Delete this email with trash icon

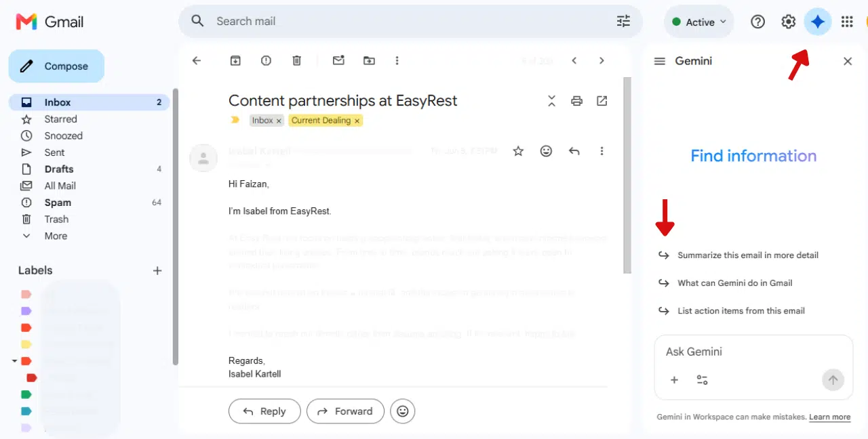296,61
